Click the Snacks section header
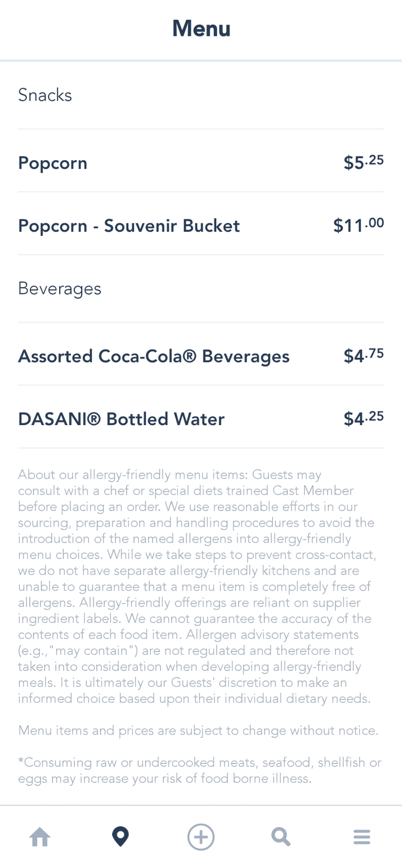This screenshot has width=402, height=868. click(45, 95)
